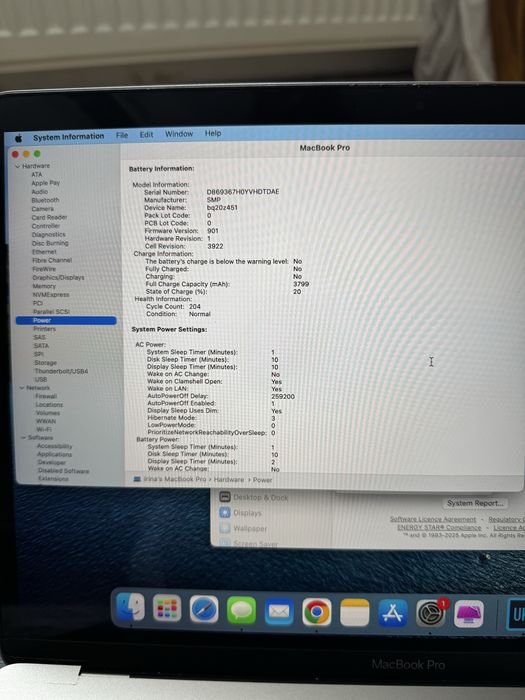This screenshot has width=525, height=700.
Task: Open Finder from the Dock
Action: (130, 607)
